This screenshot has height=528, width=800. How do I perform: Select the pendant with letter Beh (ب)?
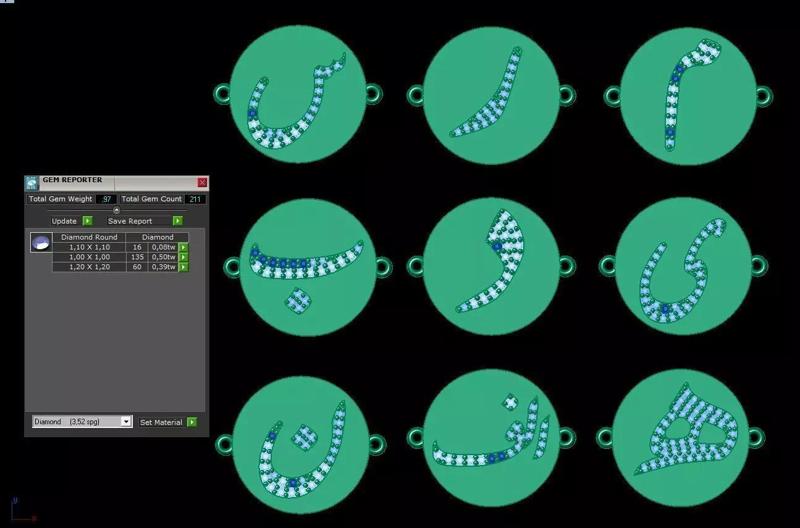click(308, 267)
